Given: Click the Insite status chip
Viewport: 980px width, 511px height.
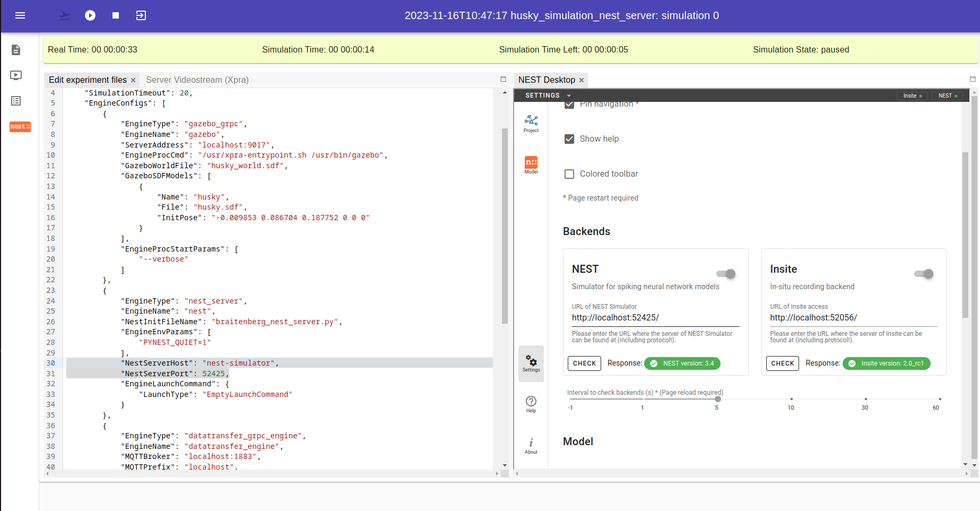Looking at the screenshot, I should coord(913,96).
